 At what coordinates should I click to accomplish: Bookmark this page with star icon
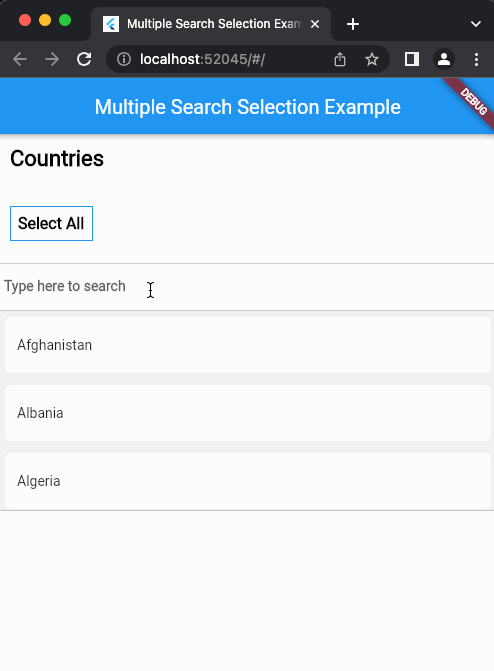click(372, 59)
